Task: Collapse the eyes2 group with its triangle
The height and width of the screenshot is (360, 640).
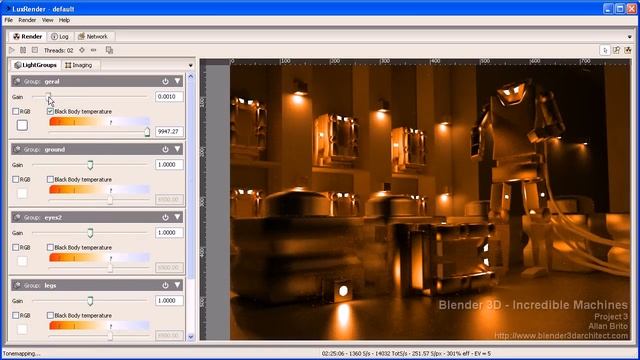Action: coord(178,217)
